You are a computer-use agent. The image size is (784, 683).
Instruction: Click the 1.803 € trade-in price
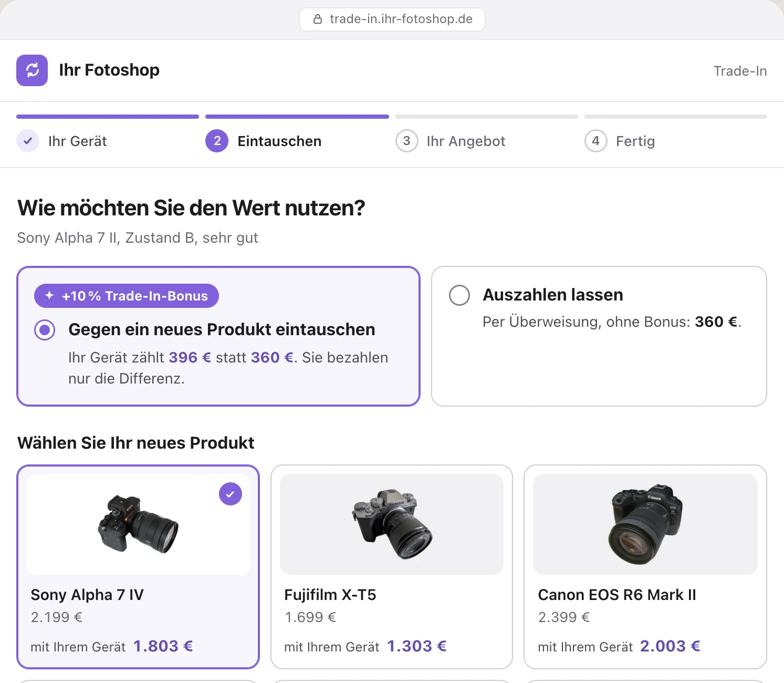(x=163, y=646)
